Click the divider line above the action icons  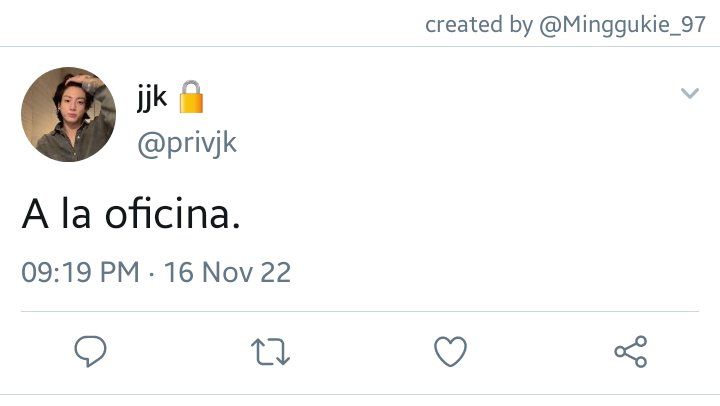click(360, 311)
